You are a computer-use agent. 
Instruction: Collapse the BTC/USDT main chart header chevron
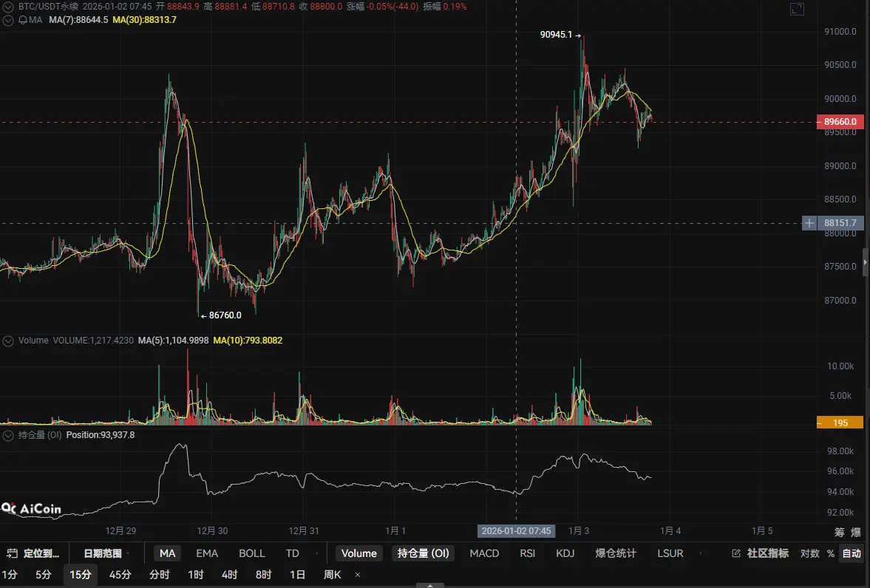click(8, 7)
